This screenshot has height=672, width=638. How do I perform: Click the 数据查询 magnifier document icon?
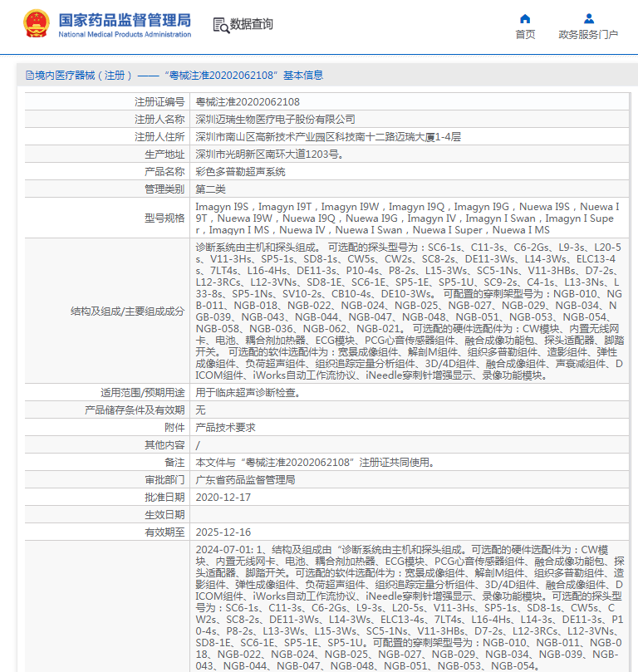(221, 25)
